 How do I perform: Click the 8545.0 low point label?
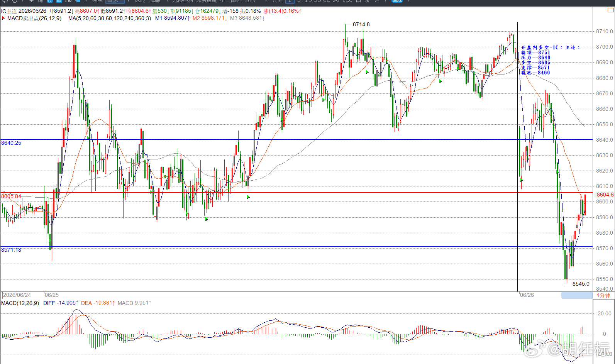pos(581,284)
